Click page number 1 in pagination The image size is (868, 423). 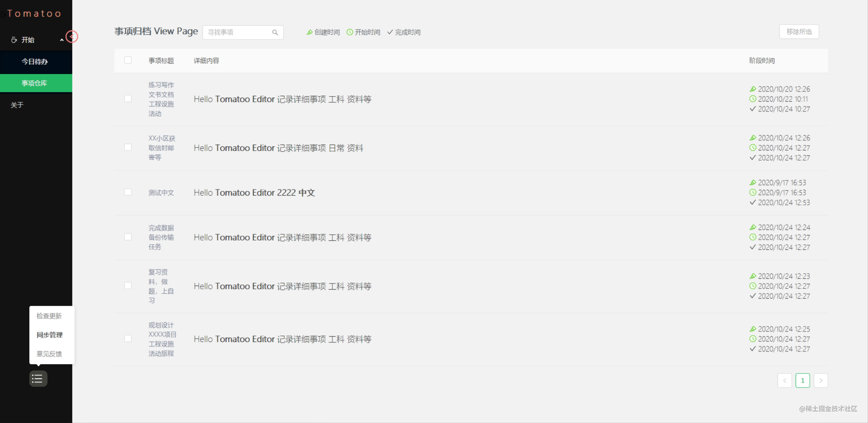point(803,380)
